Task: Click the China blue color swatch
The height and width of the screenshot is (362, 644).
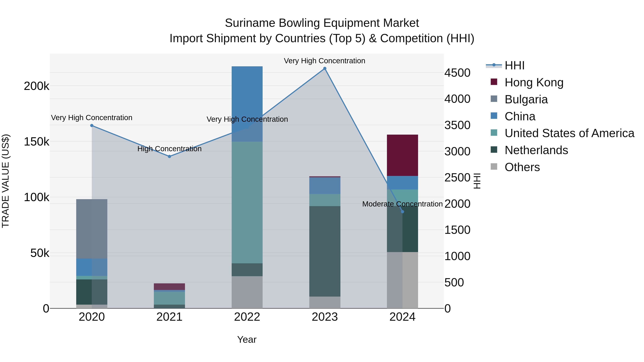Action: click(494, 116)
